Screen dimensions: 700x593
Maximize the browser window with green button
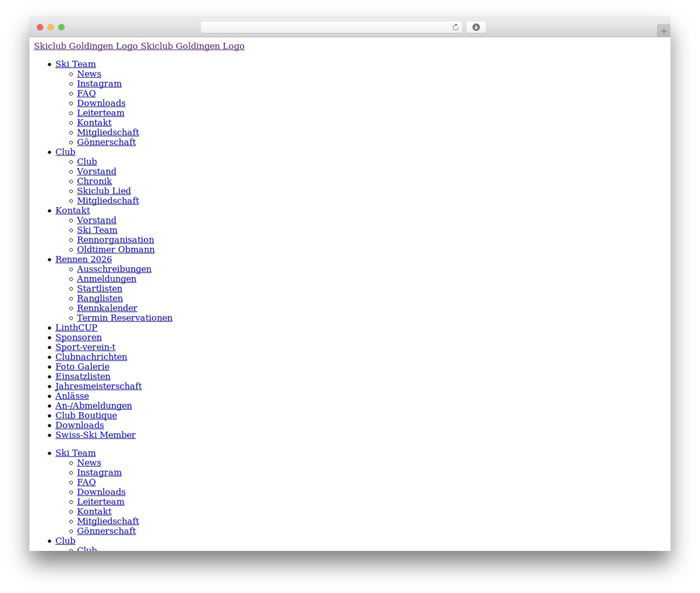(x=61, y=27)
